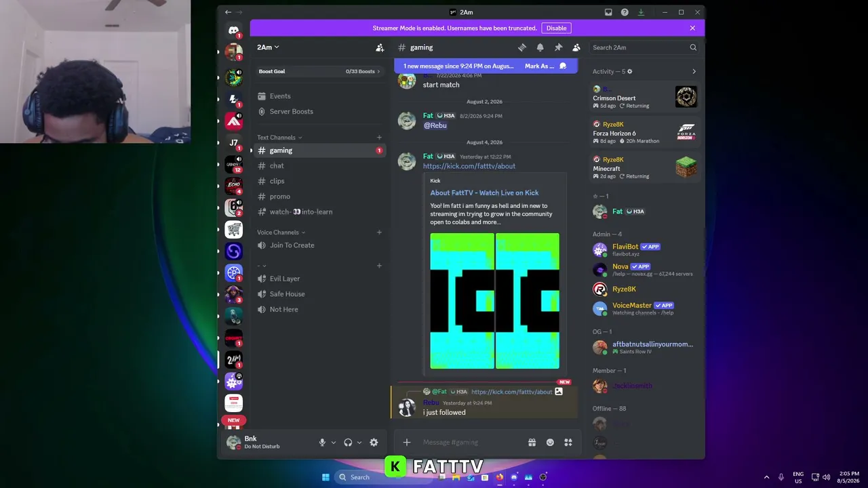Open the emoji picker
Screen dimensions: 868x488
pyautogui.click(x=550, y=443)
